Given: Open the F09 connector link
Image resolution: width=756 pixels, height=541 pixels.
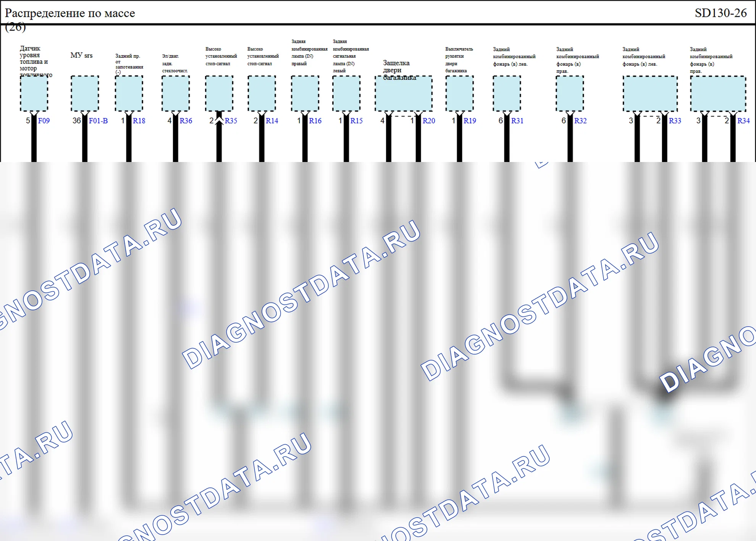Looking at the screenshot, I should coord(44,121).
